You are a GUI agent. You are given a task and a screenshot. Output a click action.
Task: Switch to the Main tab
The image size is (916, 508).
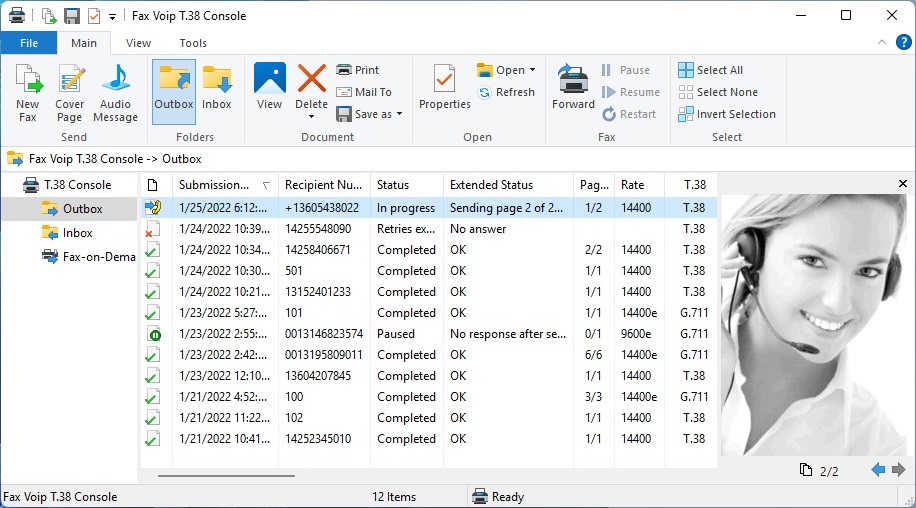click(x=84, y=43)
